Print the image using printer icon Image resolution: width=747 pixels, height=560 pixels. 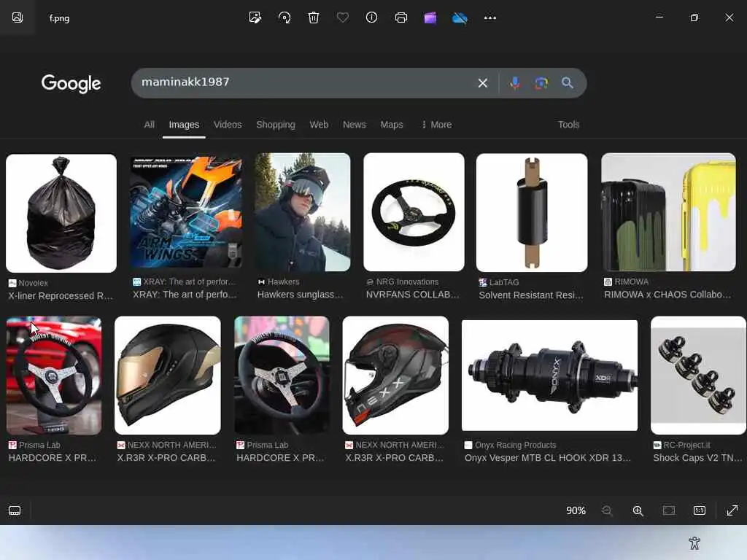(401, 17)
